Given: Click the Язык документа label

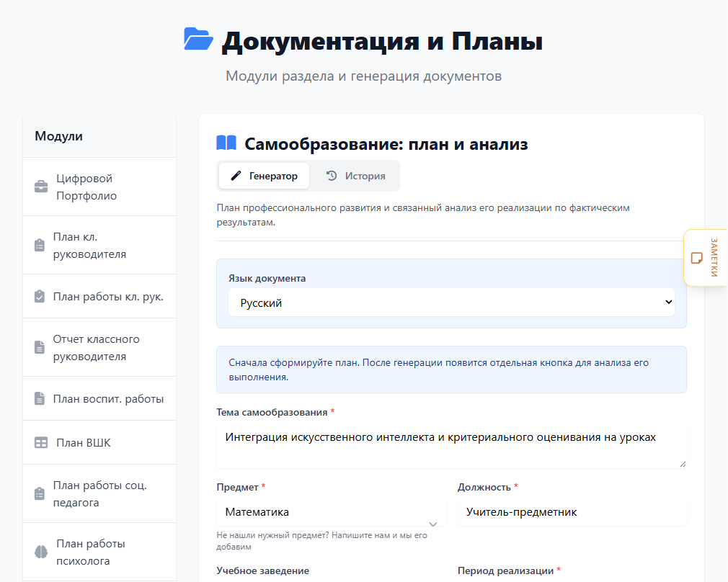Looking at the screenshot, I should coord(267,278).
